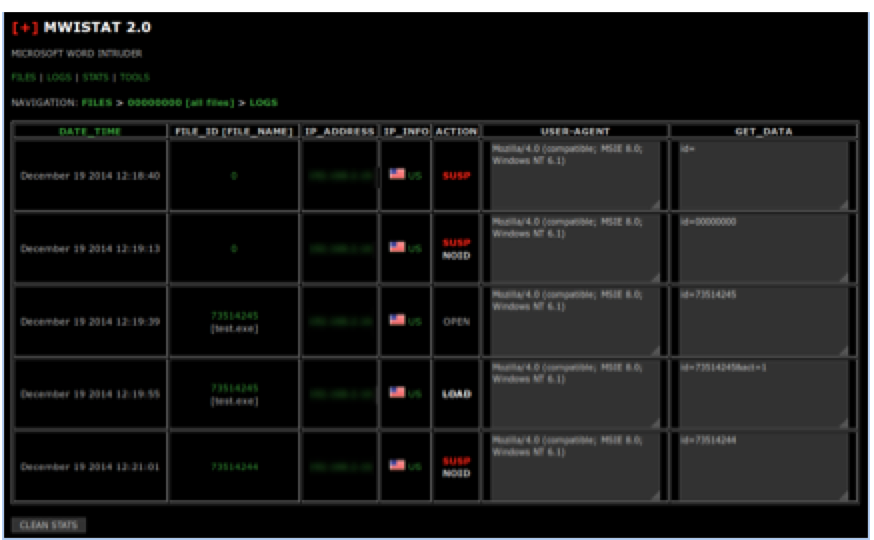874x540 pixels.
Task: Click the MICROSOFT WORD INTRUDER subtitle
Action: [77, 53]
